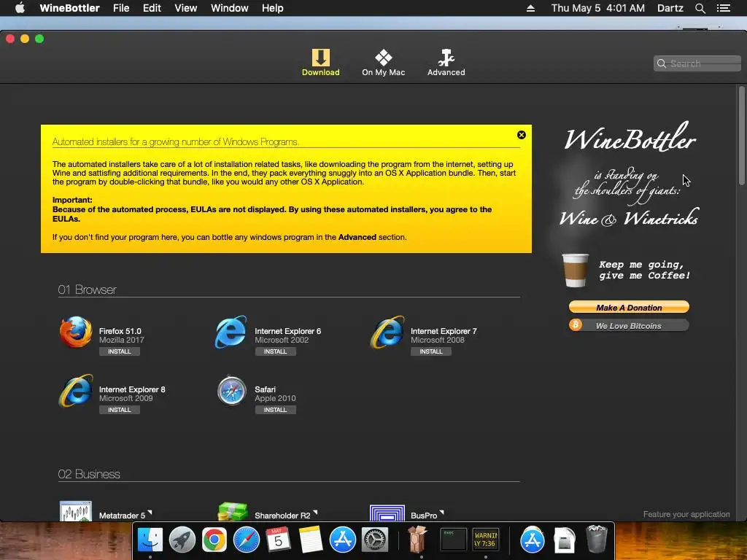Click the date and time in menu bar

tap(598, 8)
